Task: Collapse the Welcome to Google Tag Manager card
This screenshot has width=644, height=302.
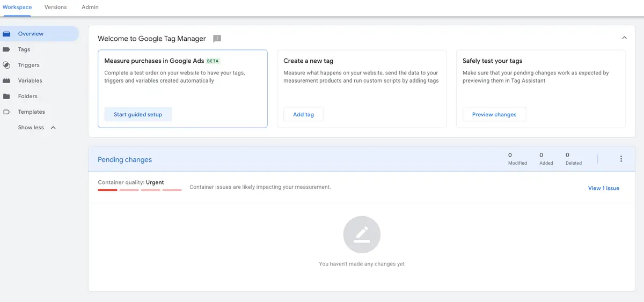Action: coord(624,38)
